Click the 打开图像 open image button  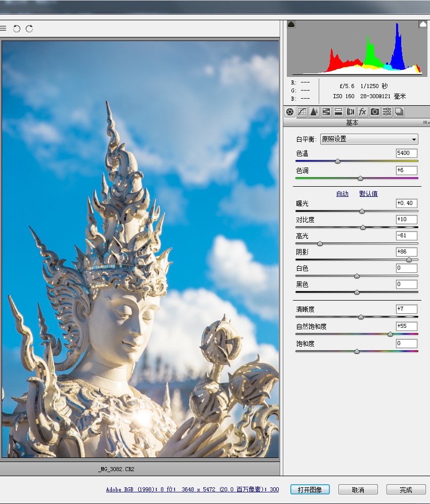[310, 489]
